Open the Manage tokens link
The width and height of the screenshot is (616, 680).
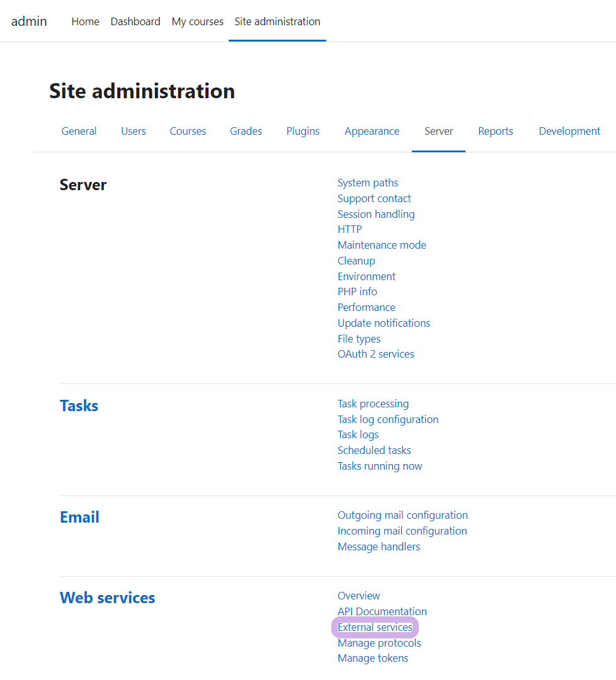coord(373,658)
